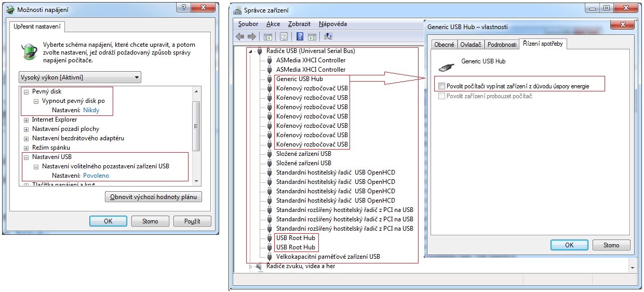
Task: Click the Správce zařízení title bar icon
Action: (238, 10)
